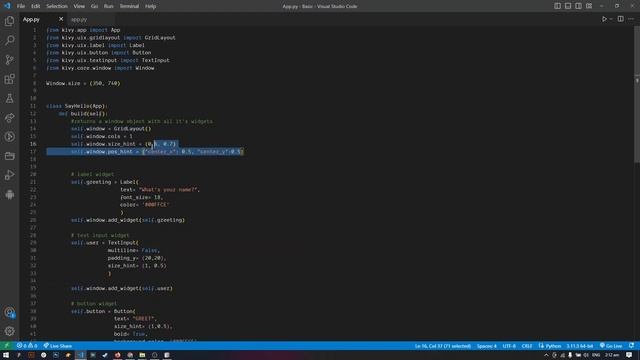This screenshot has width=640, height=360.
Task: Split the editor to the right
Action: 620,19
